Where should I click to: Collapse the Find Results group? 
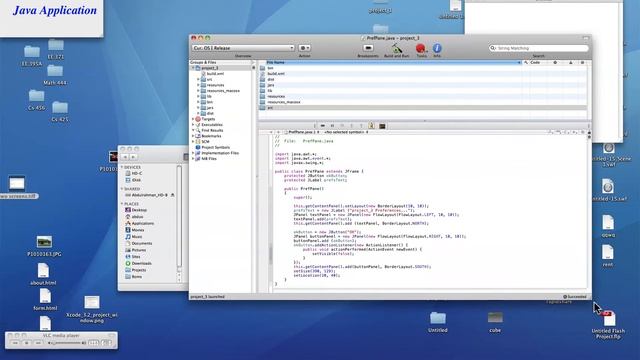point(193,130)
